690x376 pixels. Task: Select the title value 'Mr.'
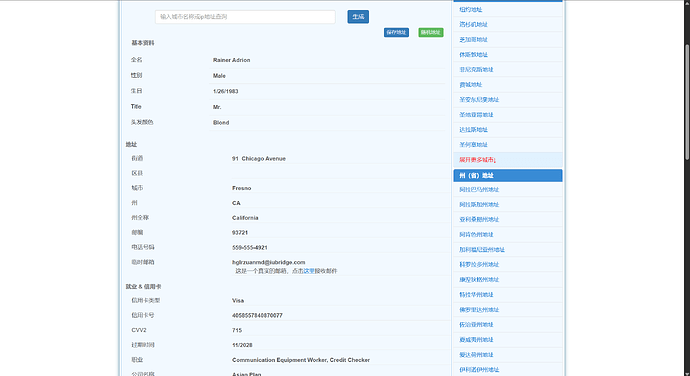point(217,107)
